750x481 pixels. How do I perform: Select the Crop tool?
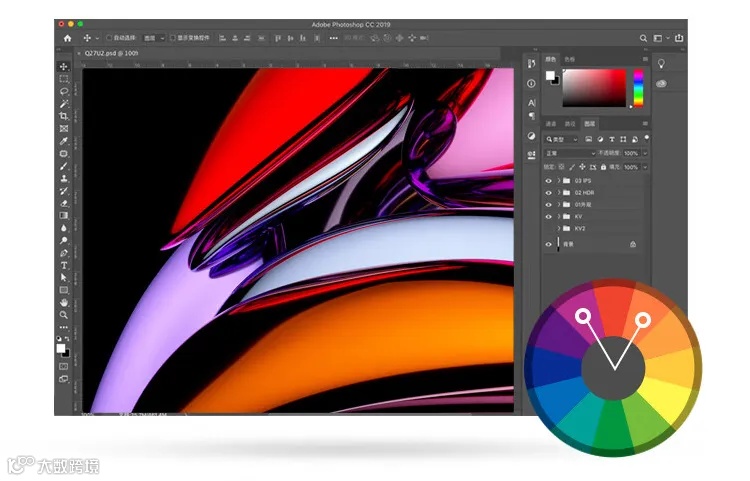pos(64,116)
